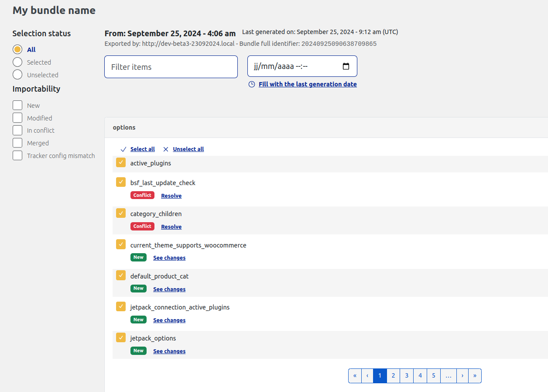This screenshot has width=548, height=392.
Task: Uncheck jetpack_connection_active_plugins item
Action: point(121,306)
